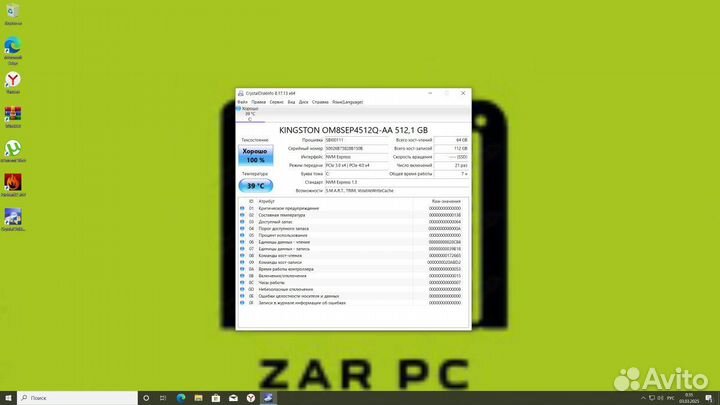The height and width of the screenshot is (405, 720).
Task: Select the Порог доступного запаса row
Action: 353,228
